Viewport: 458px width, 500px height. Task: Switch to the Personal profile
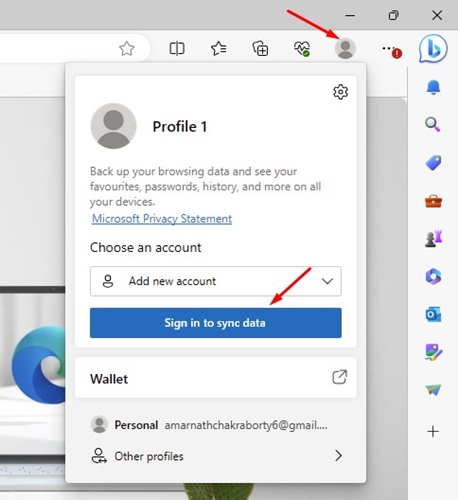pos(209,425)
